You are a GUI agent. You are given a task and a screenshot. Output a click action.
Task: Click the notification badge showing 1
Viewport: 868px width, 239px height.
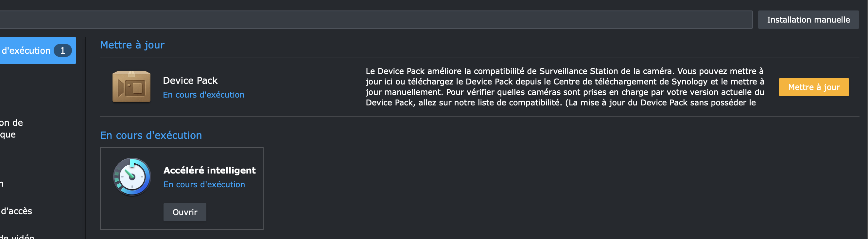[63, 50]
